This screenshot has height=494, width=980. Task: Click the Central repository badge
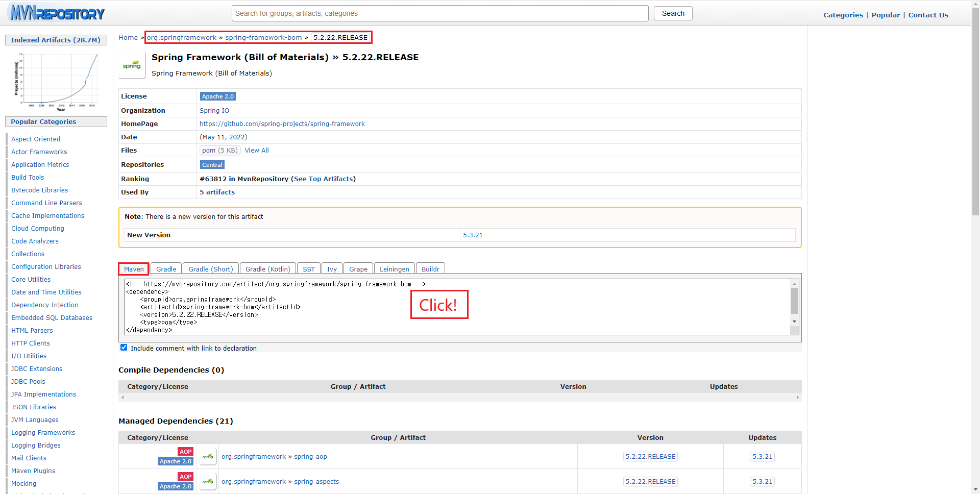tap(212, 165)
